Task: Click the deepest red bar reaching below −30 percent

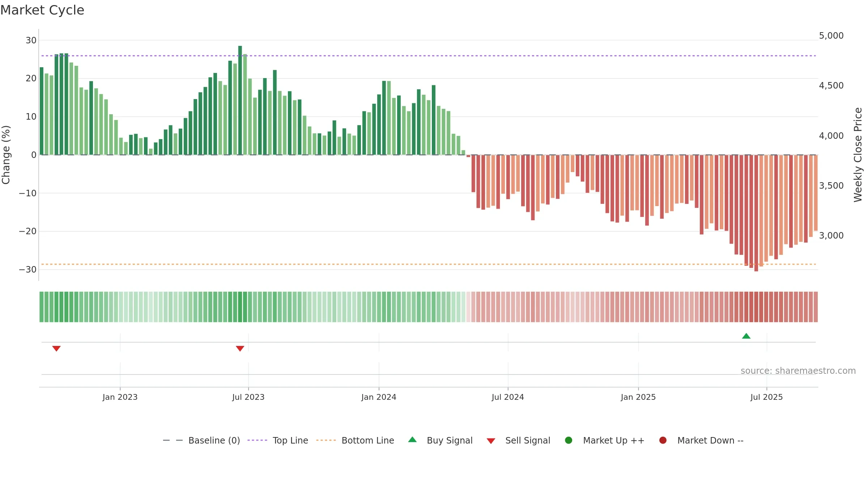Action: (x=756, y=213)
